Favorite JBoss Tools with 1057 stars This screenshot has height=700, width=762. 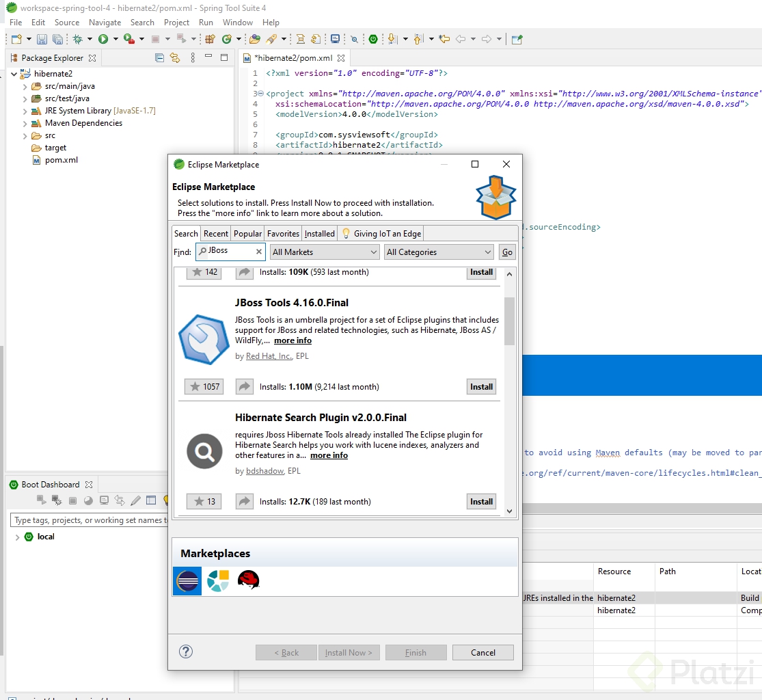pyautogui.click(x=204, y=386)
